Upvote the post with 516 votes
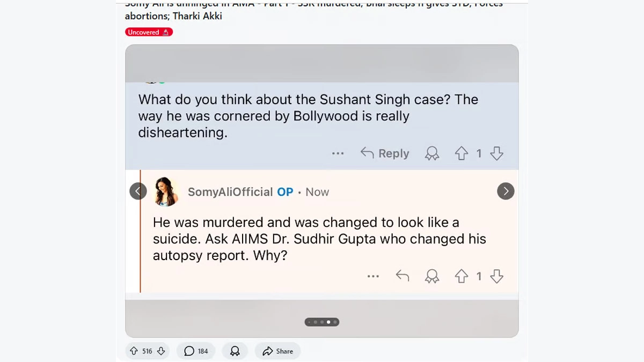Image resolution: width=644 pixels, height=362 pixels. tap(134, 351)
